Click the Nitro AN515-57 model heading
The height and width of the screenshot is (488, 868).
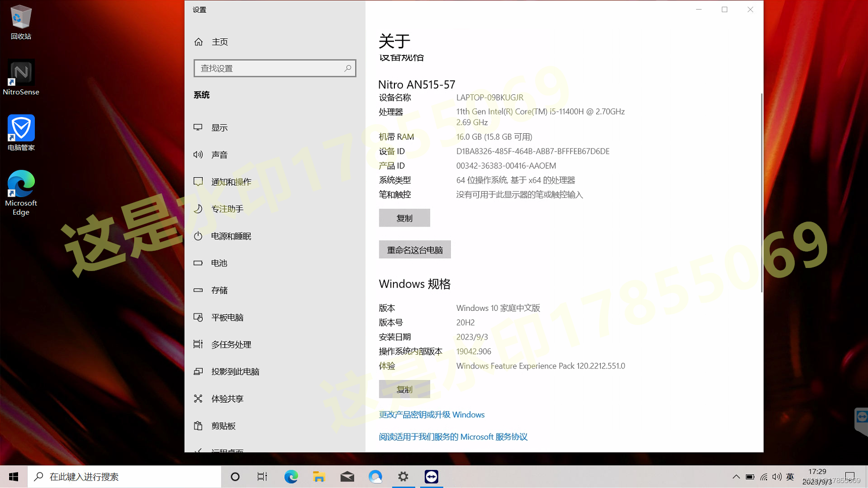coord(417,84)
